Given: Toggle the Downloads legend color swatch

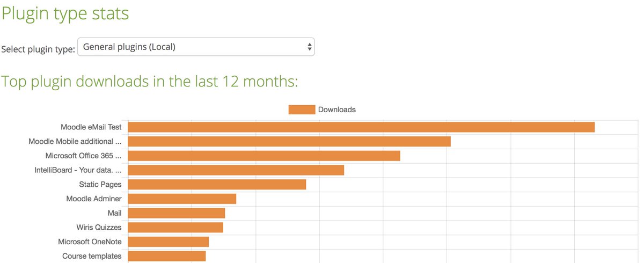Looking at the screenshot, I should [302, 109].
